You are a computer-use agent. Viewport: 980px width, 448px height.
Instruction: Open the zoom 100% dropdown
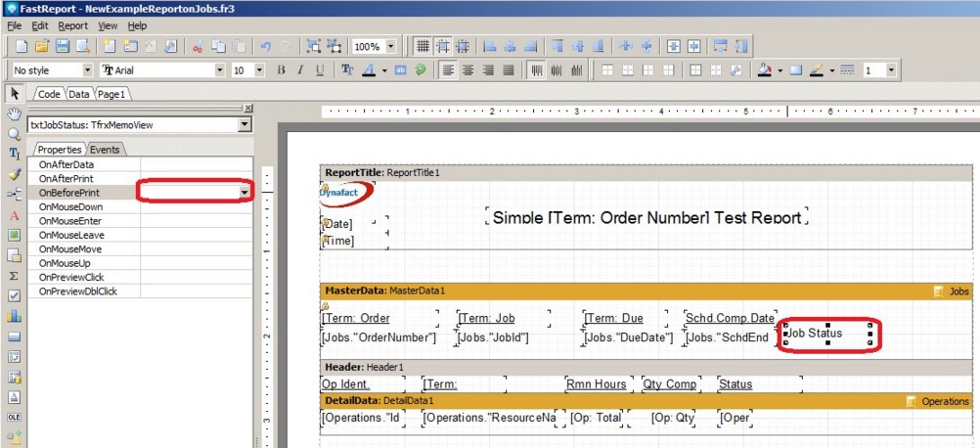point(390,46)
